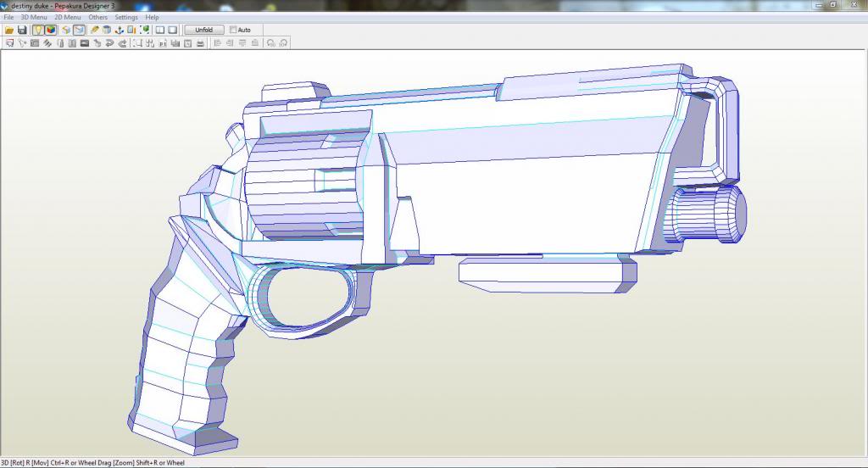Screen dimensions: 868x468
Task: Click the model size ruler icon
Action: pos(131,30)
